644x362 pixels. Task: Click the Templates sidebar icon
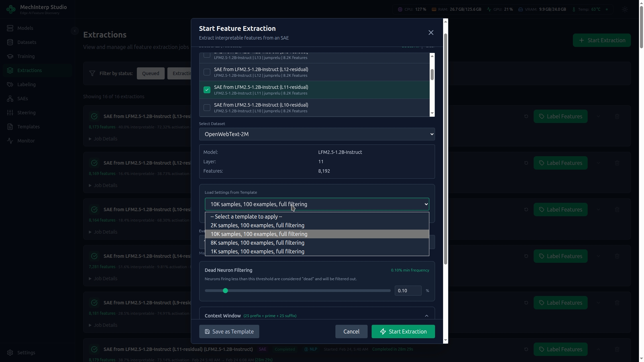[x=10, y=127]
